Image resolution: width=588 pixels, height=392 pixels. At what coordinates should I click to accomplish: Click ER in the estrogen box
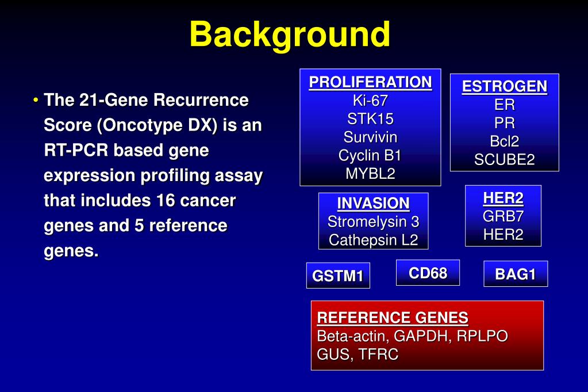pyautogui.click(x=505, y=105)
